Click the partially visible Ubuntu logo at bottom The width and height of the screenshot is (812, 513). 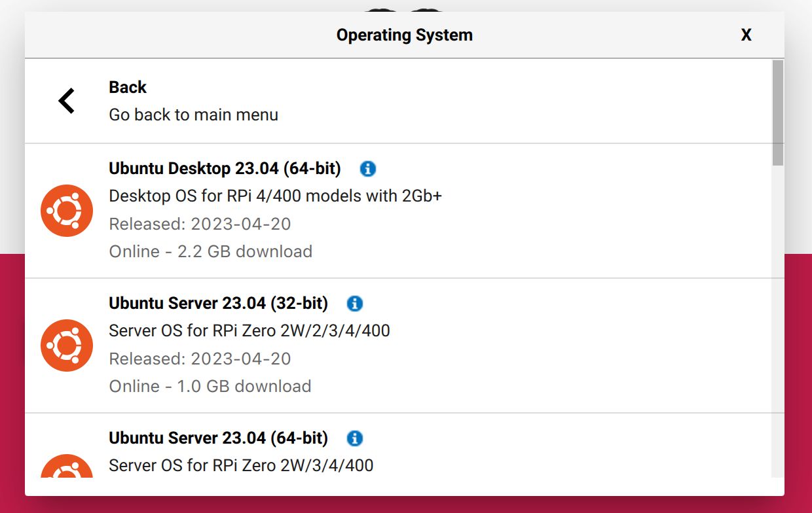pos(66,469)
